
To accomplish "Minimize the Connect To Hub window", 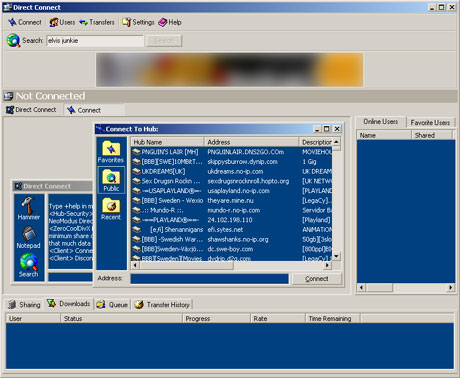I will click(317, 129).
